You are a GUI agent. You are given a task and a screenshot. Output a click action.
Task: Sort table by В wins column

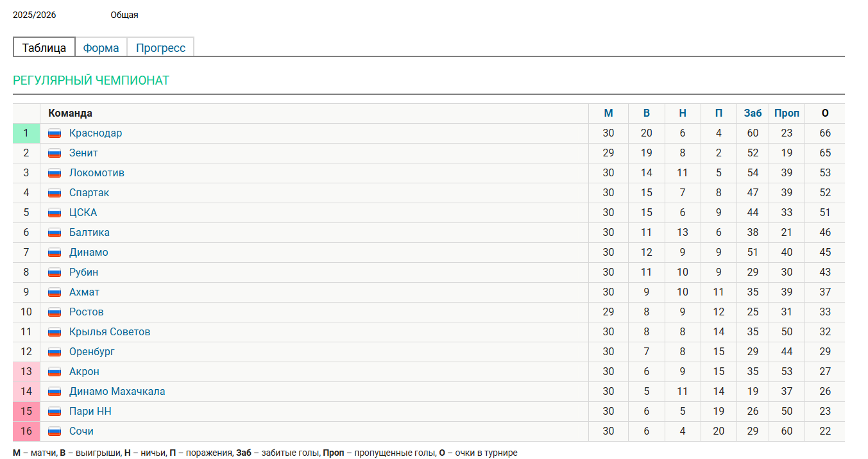pos(647,113)
